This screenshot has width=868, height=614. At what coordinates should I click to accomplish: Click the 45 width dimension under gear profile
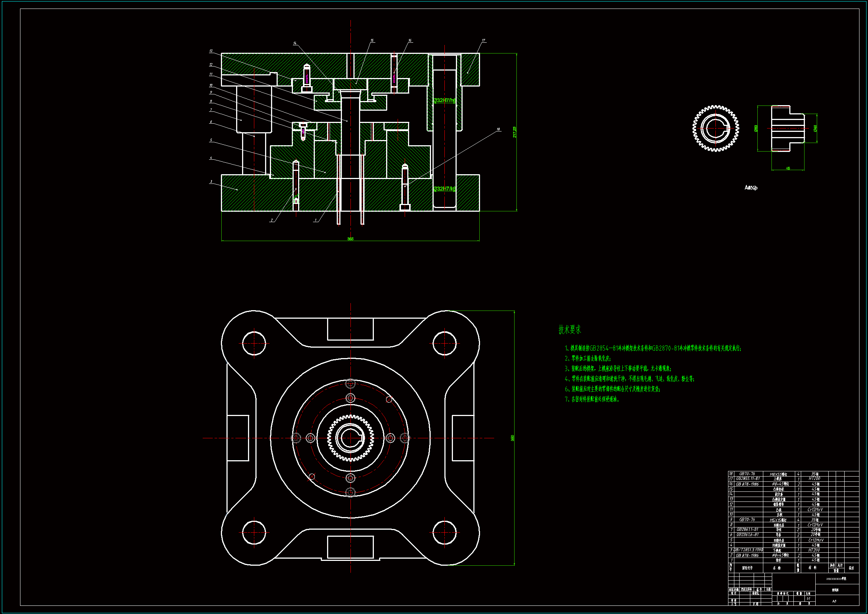788,168
